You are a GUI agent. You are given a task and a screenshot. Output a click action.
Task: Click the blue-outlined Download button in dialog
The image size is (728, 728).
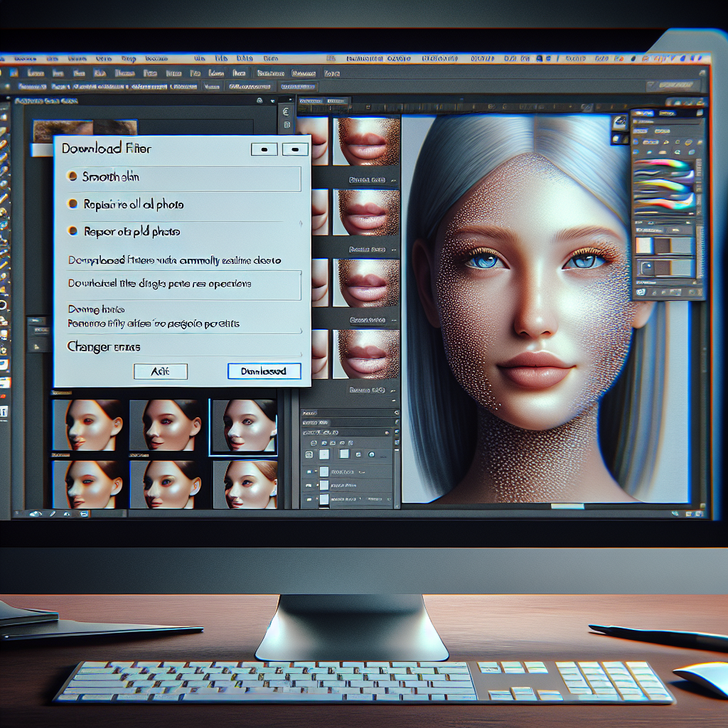pos(264,371)
